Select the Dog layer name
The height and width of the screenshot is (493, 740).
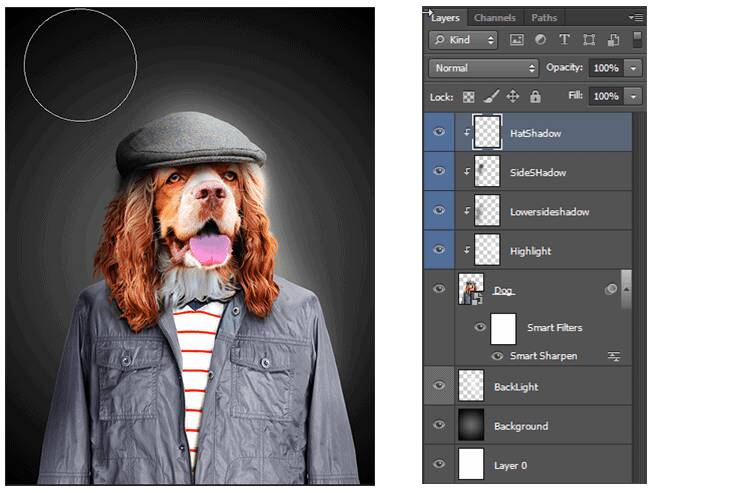[x=504, y=291]
